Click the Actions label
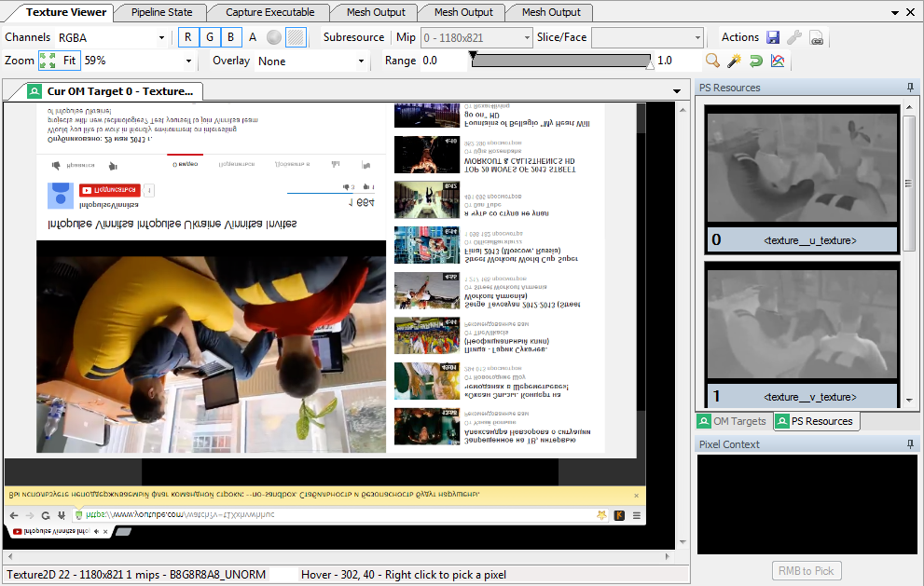This screenshot has width=924, height=586. 740,37
